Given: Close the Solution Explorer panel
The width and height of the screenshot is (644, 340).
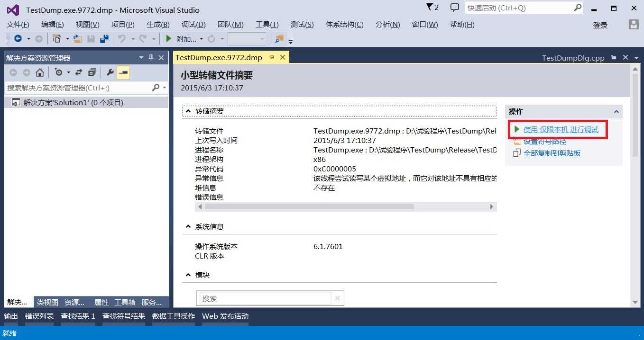Looking at the screenshot, I should 161,58.
